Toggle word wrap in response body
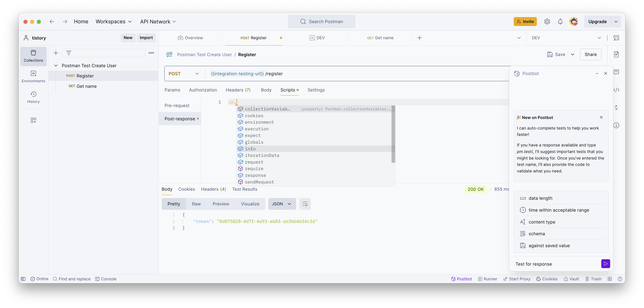Screen dimensions: 644x308 click(x=305, y=204)
